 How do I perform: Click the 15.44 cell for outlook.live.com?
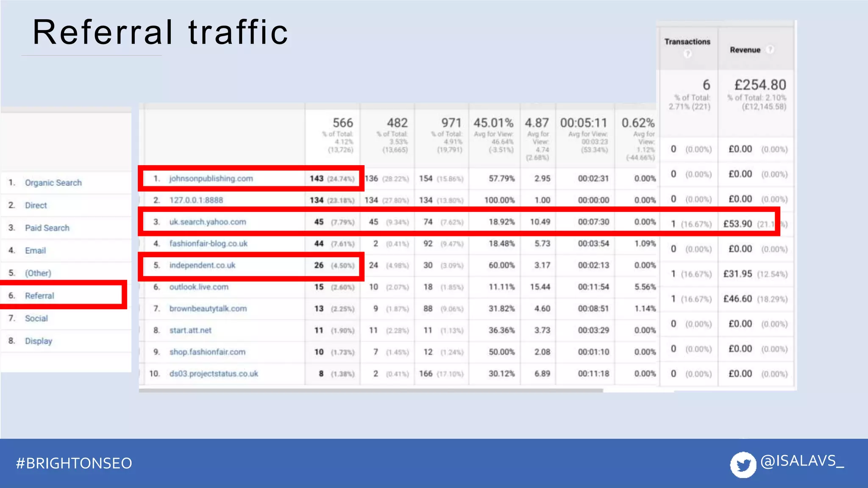540,287
